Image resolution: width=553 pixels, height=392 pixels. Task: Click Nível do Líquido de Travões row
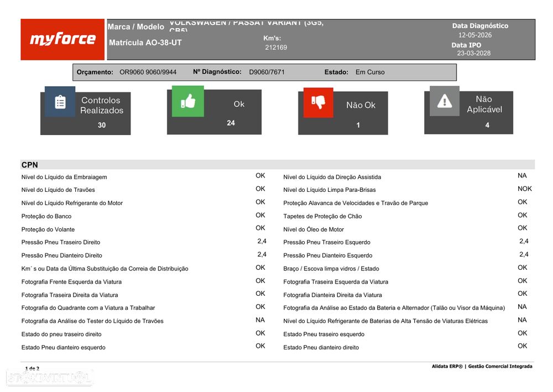[144, 190]
